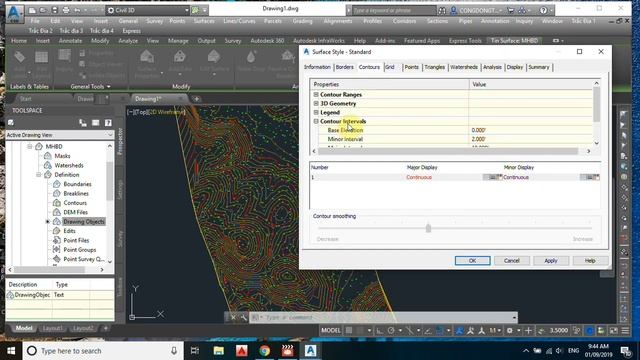Viewport: 640px width, 360px height.
Task: Click the Edits icon in the Toolspace tree
Action: click(57, 231)
